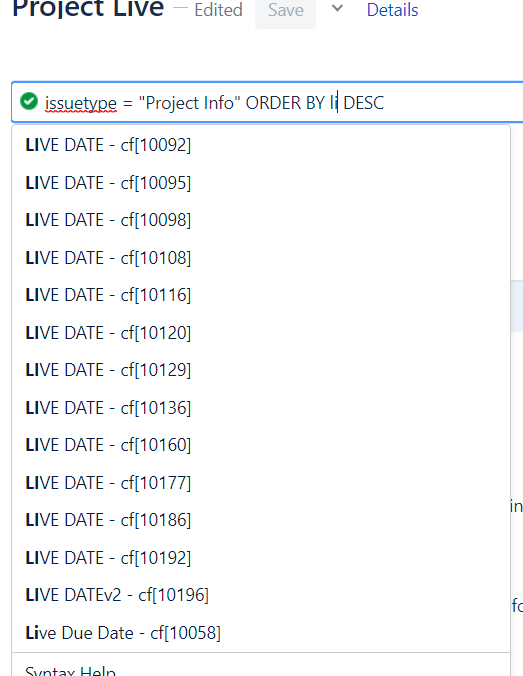Pick suggestion LIVE DATE - cf[10192]

point(261,558)
